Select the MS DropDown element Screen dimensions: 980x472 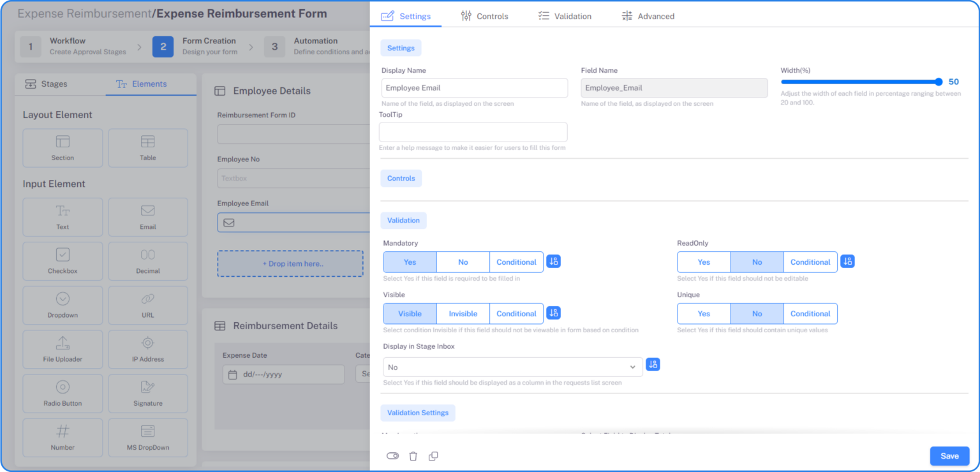click(x=147, y=438)
